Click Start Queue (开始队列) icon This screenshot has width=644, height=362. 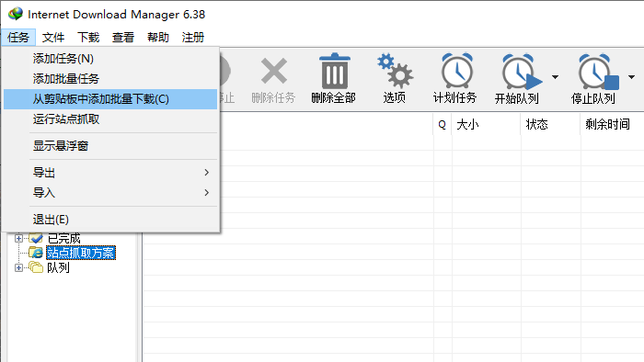(521, 72)
